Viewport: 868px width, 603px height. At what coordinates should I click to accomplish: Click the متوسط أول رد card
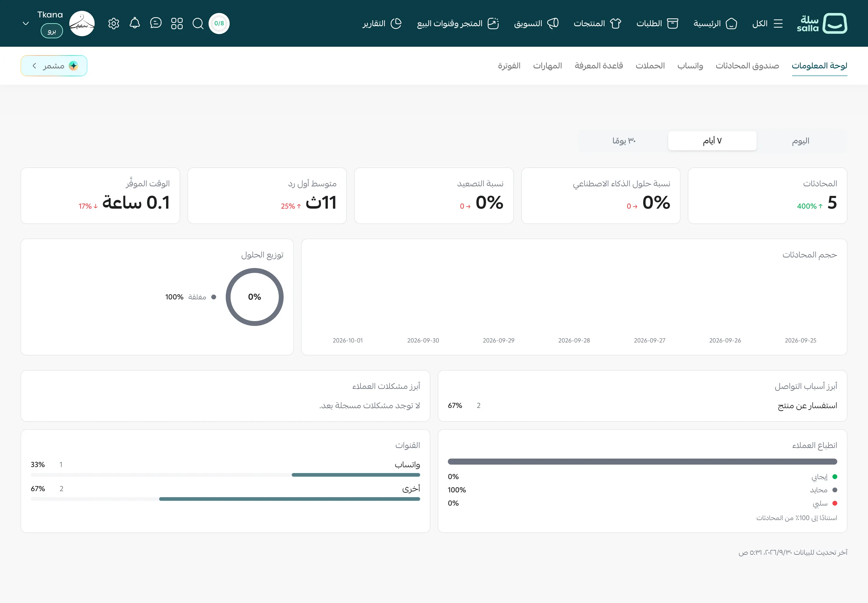coord(267,196)
